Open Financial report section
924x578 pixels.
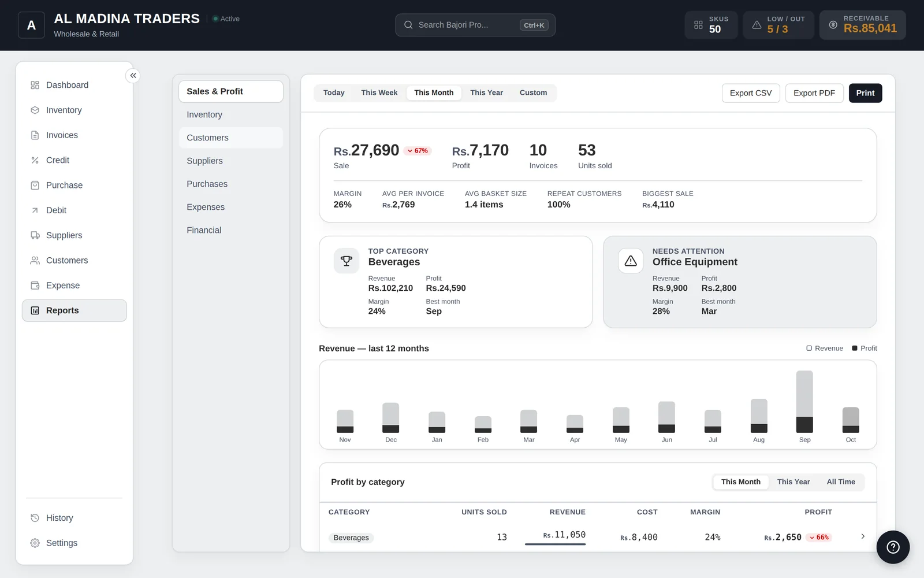pyautogui.click(x=231, y=230)
